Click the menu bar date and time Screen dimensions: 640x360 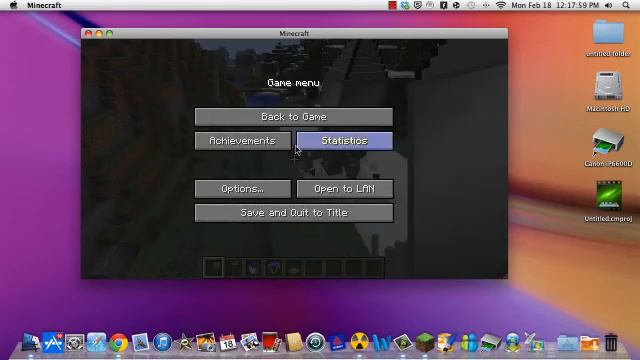(x=555, y=5)
